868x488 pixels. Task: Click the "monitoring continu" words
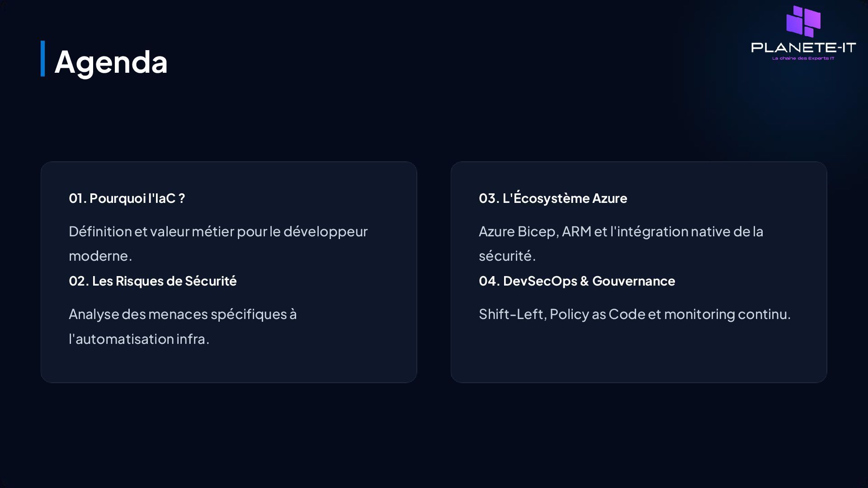click(x=727, y=314)
